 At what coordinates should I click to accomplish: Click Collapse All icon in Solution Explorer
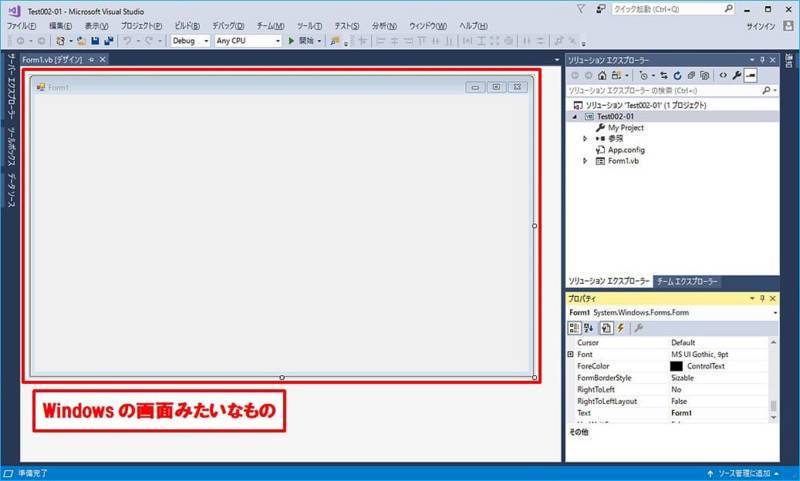(691, 75)
